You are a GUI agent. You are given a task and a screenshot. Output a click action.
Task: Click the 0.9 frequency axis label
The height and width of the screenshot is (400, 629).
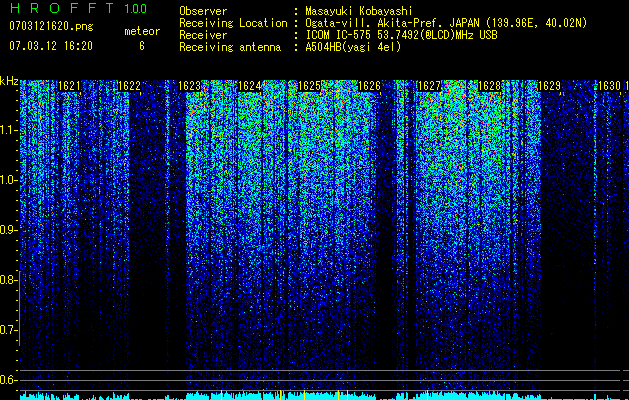pyautogui.click(x=7, y=230)
